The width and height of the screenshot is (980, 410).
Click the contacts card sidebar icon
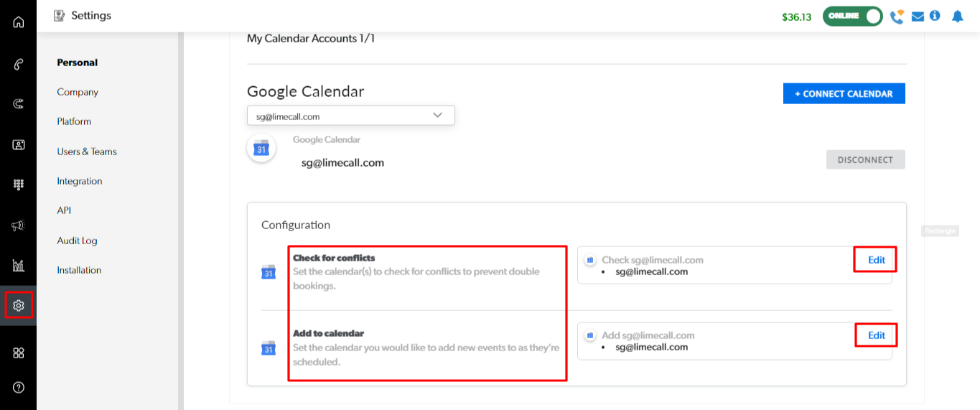19,144
